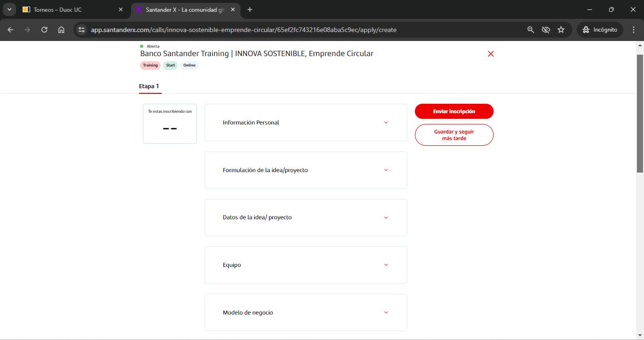
Task: Open the tab search dropdown arrow
Action: click(x=9, y=9)
